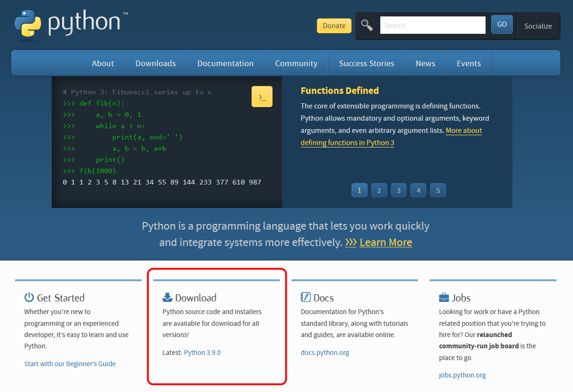Click the Docs notebook icon
This screenshot has width=573, height=392.
(x=306, y=297)
